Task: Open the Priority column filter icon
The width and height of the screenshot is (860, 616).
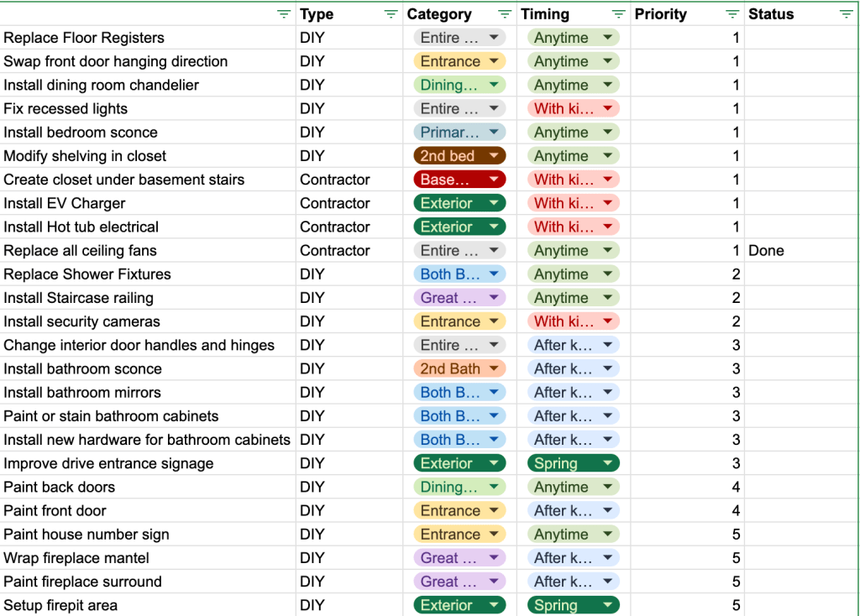Action: click(x=732, y=14)
